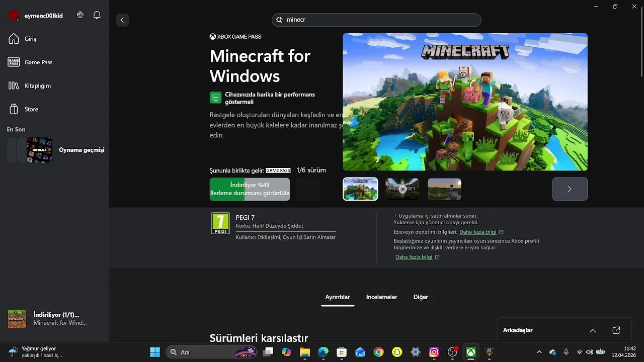Image resolution: width=644 pixels, height=362 pixels.
Task: Switch to Diğer tab
Action: pyautogui.click(x=421, y=297)
